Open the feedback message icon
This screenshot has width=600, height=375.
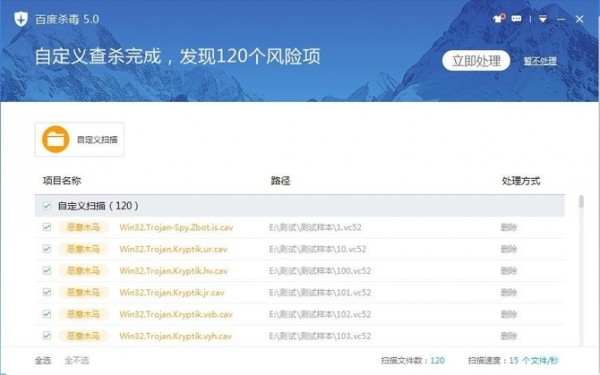pyautogui.click(x=516, y=19)
